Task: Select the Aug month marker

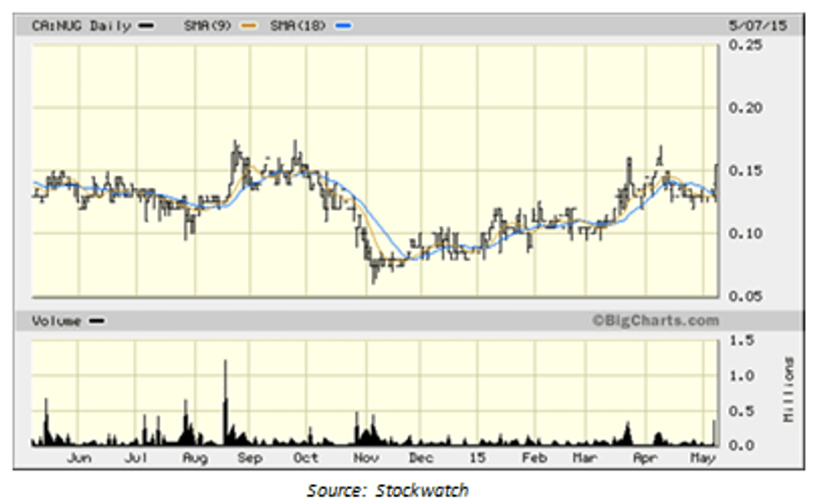Action: (x=195, y=458)
